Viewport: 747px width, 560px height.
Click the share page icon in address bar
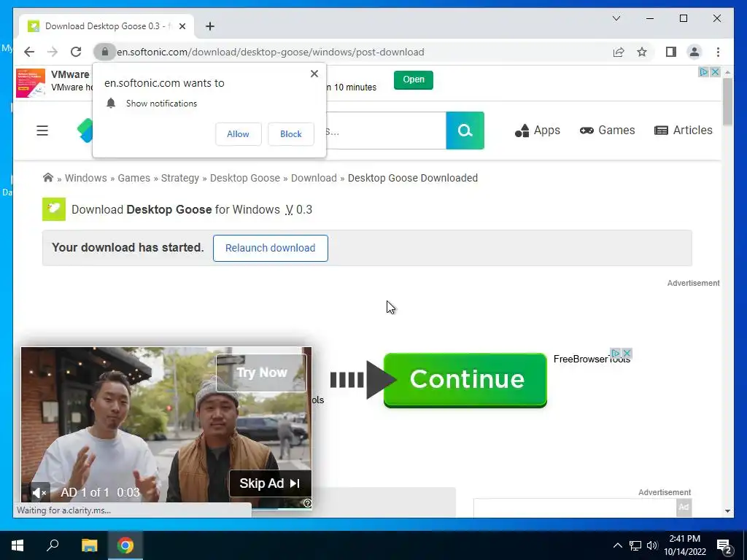(619, 52)
